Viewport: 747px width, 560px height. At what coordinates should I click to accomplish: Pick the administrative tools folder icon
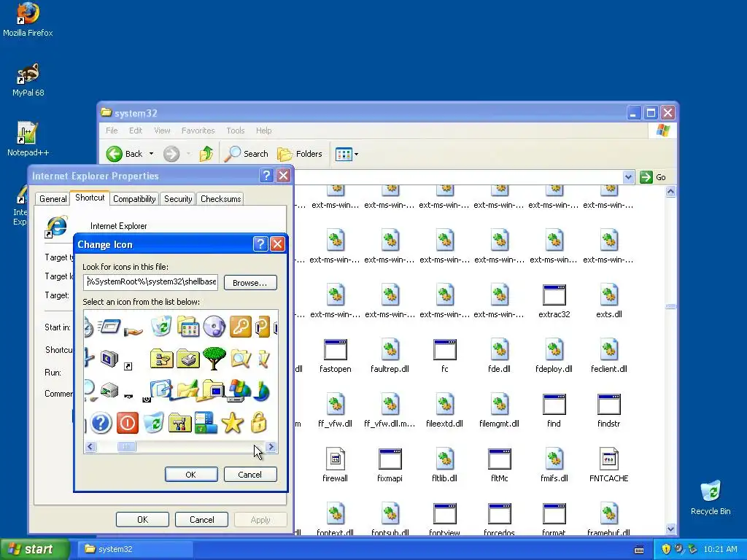179,423
